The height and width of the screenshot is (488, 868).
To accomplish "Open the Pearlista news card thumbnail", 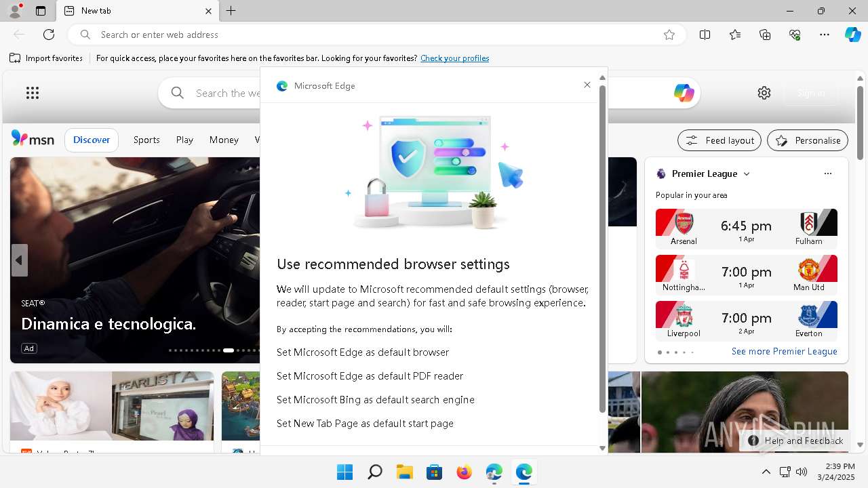I will coord(112,407).
